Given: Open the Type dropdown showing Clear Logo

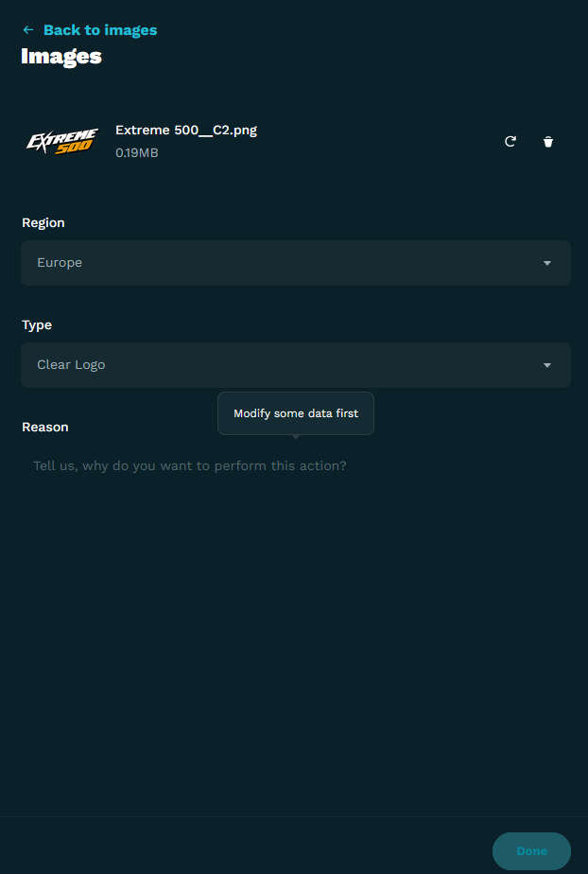Looking at the screenshot, I should click(x=296, y=365).
